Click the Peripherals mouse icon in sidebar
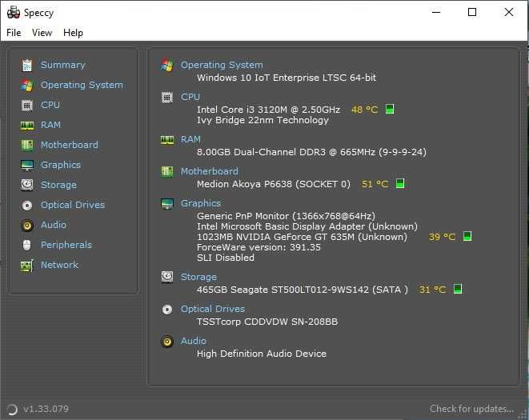Screen dimensions: 529x420 click(27, 245)
